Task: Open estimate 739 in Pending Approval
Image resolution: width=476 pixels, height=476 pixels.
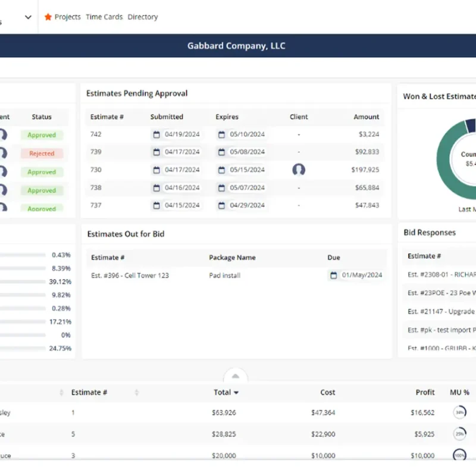Action: click(96, 152)
